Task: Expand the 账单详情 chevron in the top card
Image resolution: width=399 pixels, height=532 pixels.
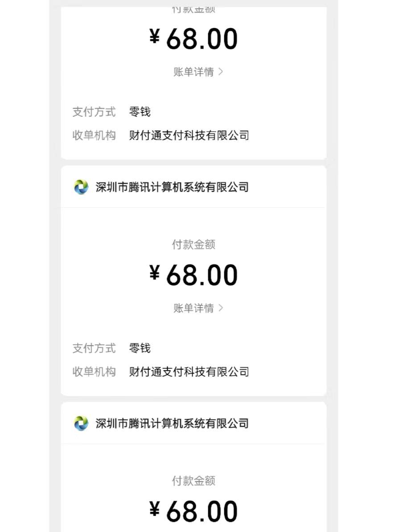Action: pos(221,72)
